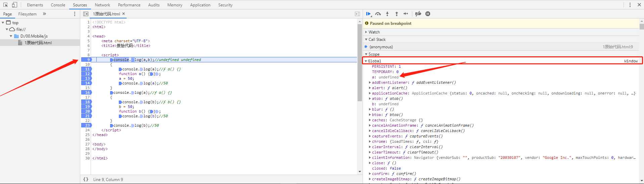
Task: Open the Performance tab
Action: (129, 5)
